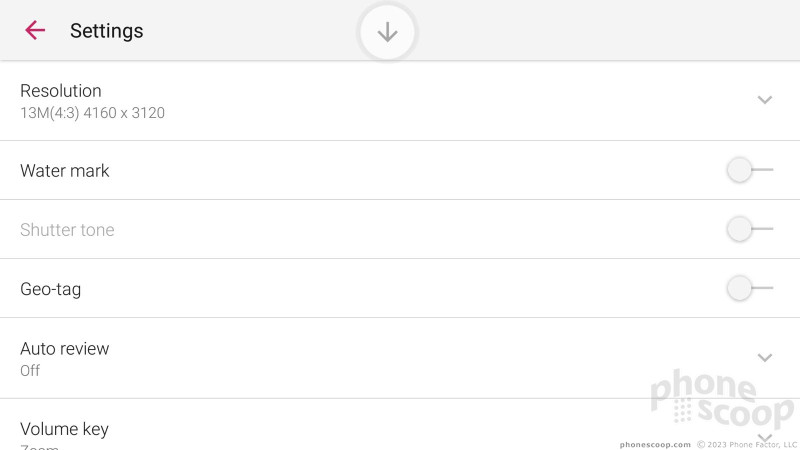Image resolution: width=800 pixels, height=450 pixels.
Task: Click the 13M(4:3) 4160 x 3120 value
Action: click(x=92, y=113)
